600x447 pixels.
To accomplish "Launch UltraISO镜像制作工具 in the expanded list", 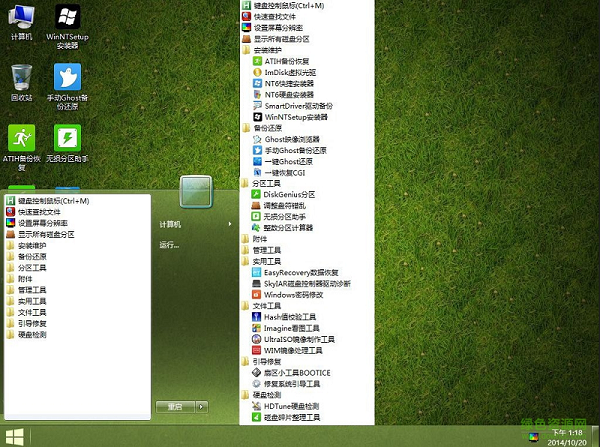I will point(293,339).
